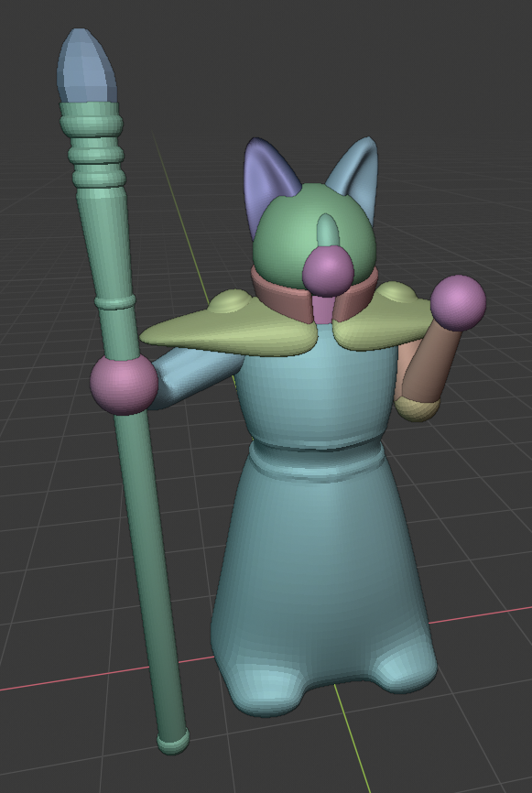Viewport: 532px width, 793px height.
Task: Select the blue-gray spear tip of the staff
Action: [87, 66]
